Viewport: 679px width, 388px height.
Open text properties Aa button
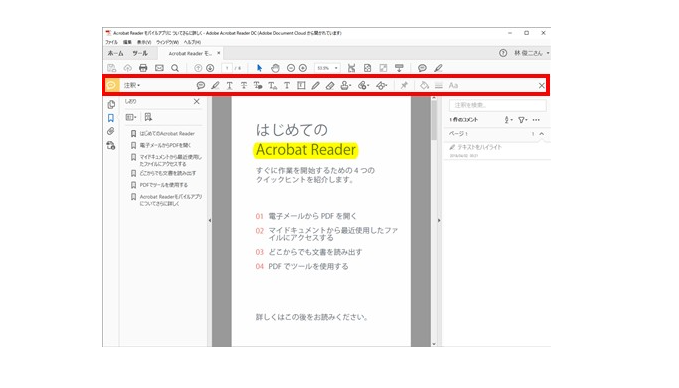[453, 85]
